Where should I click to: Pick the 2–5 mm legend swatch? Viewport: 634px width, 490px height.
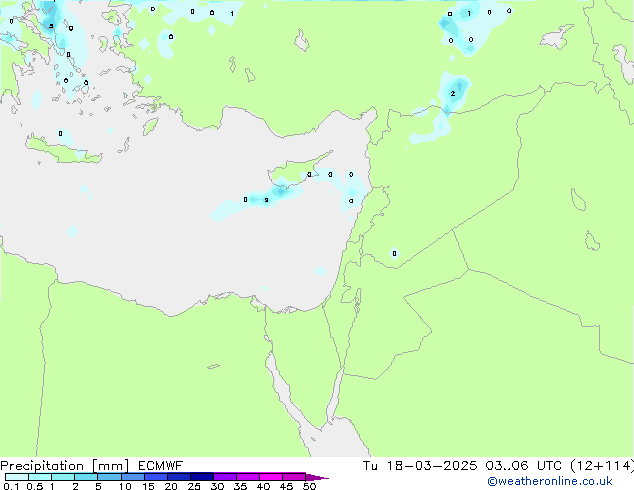tap(86, 477)
